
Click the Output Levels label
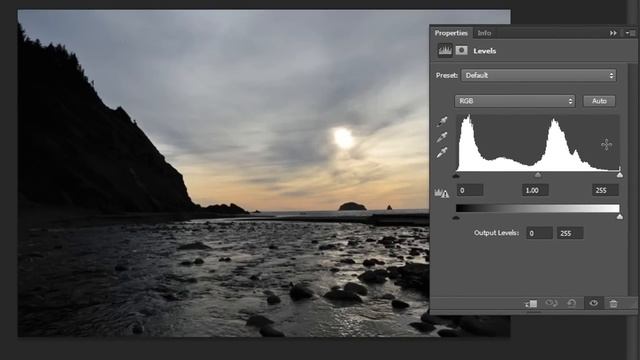[496, 233]
